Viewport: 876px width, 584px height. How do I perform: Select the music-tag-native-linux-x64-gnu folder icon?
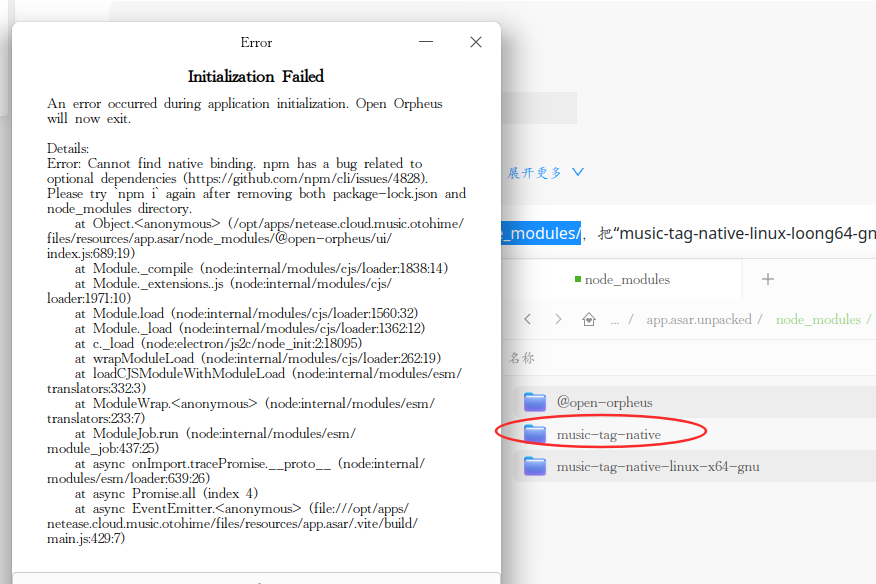coord(535,466)
